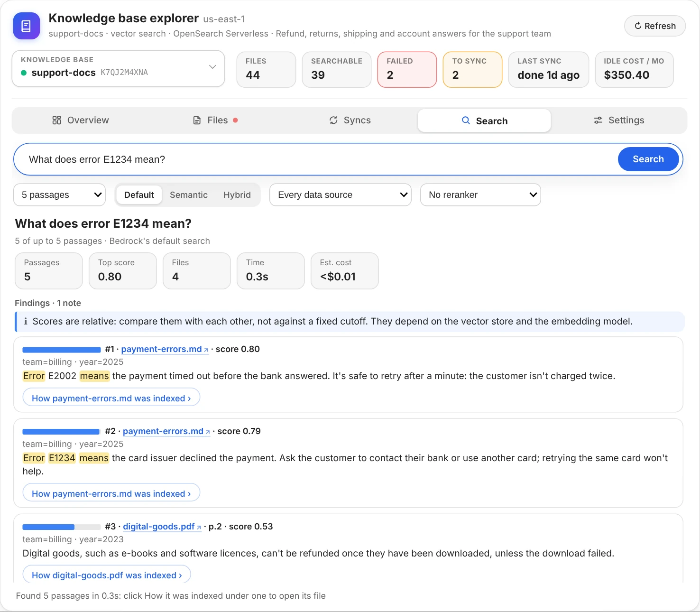This screenshot has width=700, height=612.
Task: Expand the No reranker dropdown
Action: coord(480,195)
